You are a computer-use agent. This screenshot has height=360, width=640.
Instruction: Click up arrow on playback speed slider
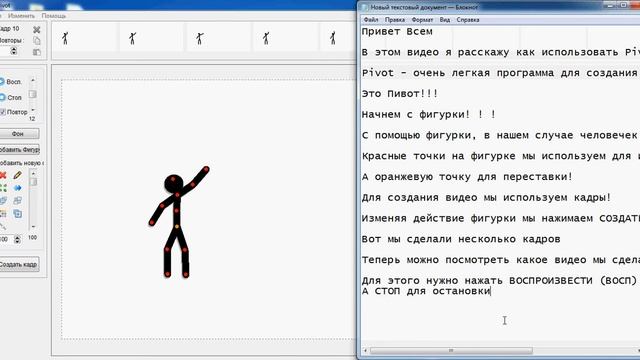click(33, 80)
